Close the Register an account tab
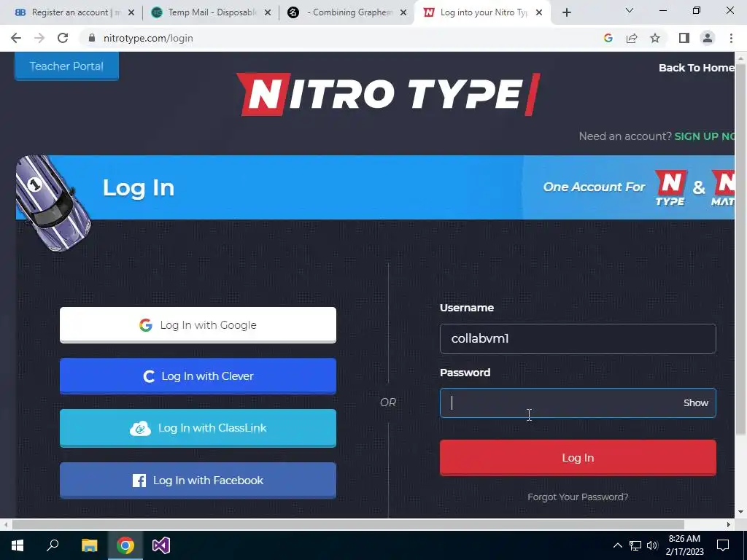The image size is (747, 560). (x=131, y=12)
